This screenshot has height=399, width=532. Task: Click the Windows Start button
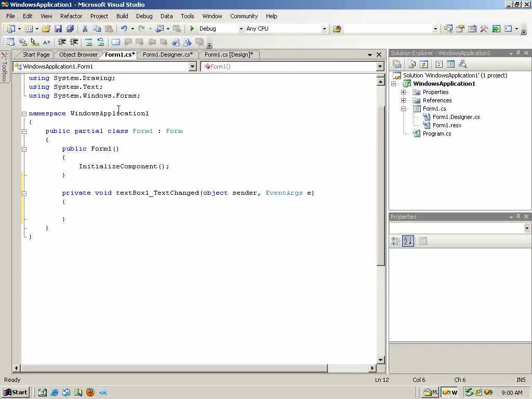tap(15, 393)
